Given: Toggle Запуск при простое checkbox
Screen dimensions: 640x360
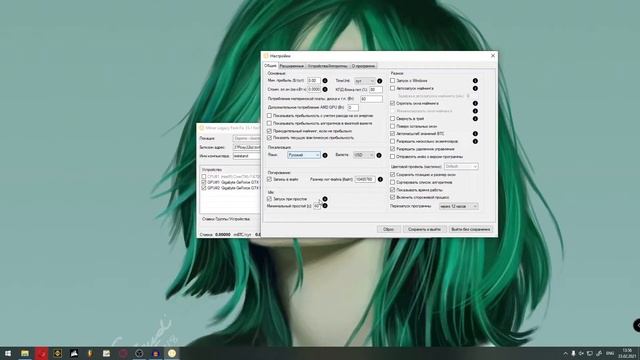Looking at the screenshot, I should [269, 199].
